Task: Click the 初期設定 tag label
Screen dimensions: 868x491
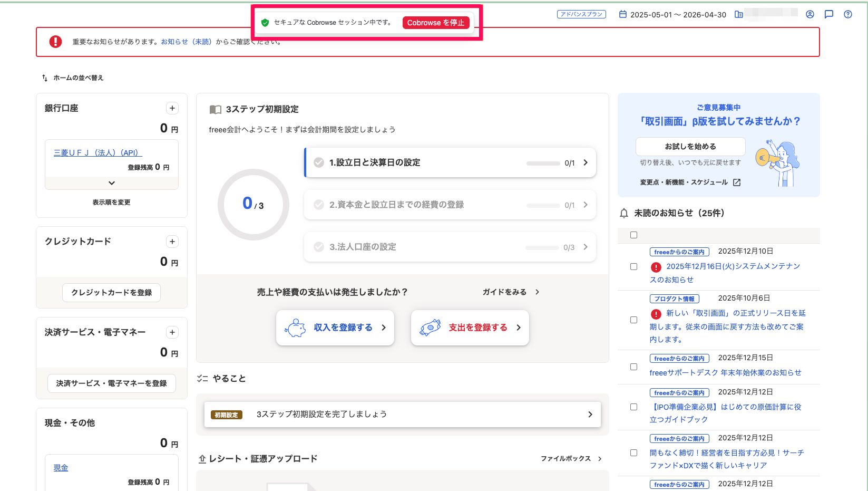Action: [226, 415]
